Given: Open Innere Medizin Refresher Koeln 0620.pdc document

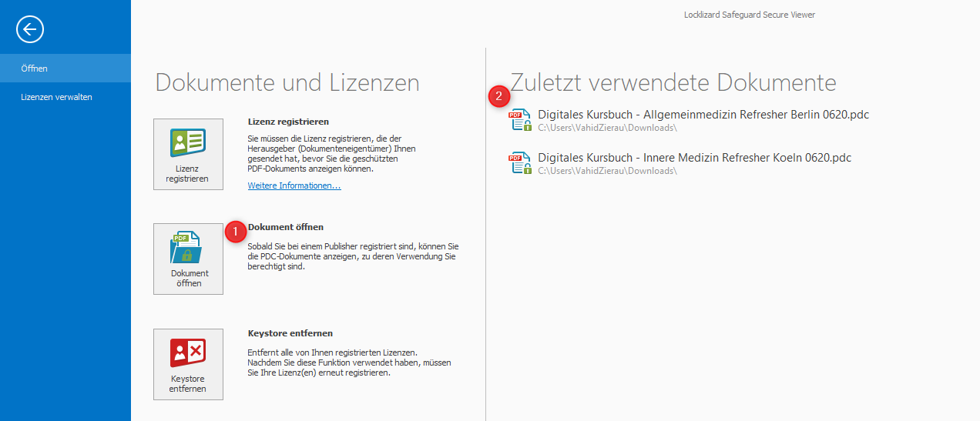Looking at the screenshot, I should tap(680, 163).
